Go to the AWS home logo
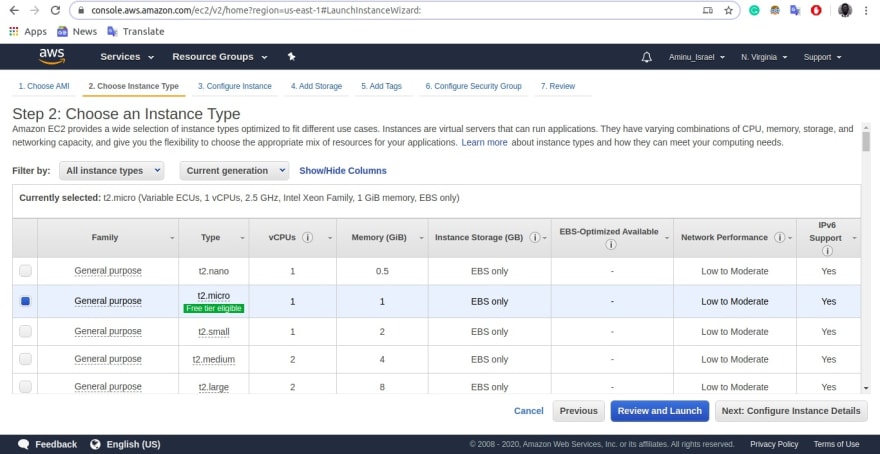 click(52, 56)
